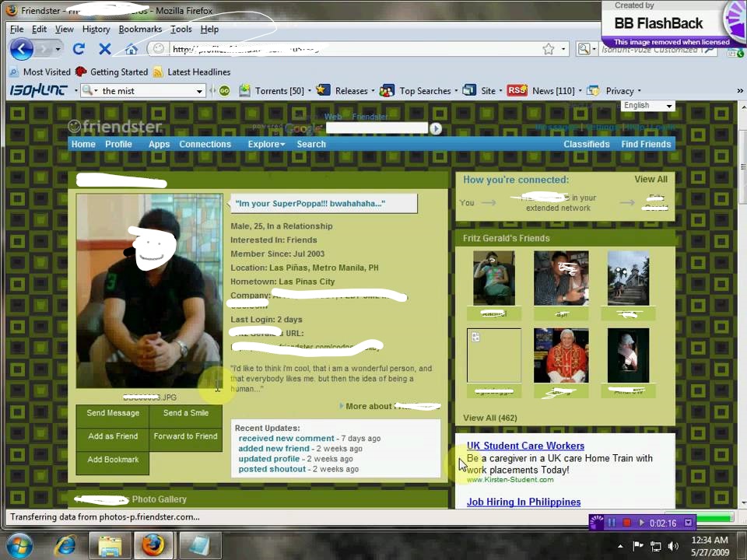Viewport: 747px width, 560px height.
Task: Open the Most Visited bookmarks folder
Action: [x=40, y=72]
